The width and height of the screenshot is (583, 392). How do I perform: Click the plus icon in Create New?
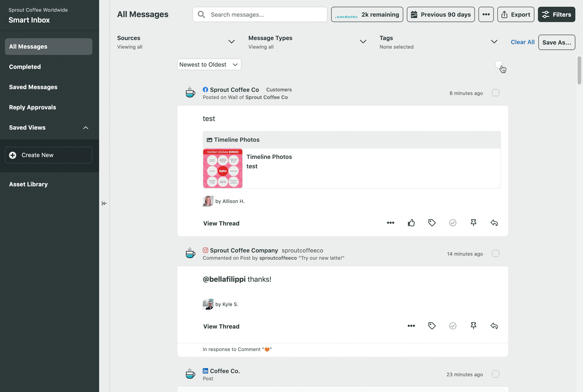(x=13, y=155)
